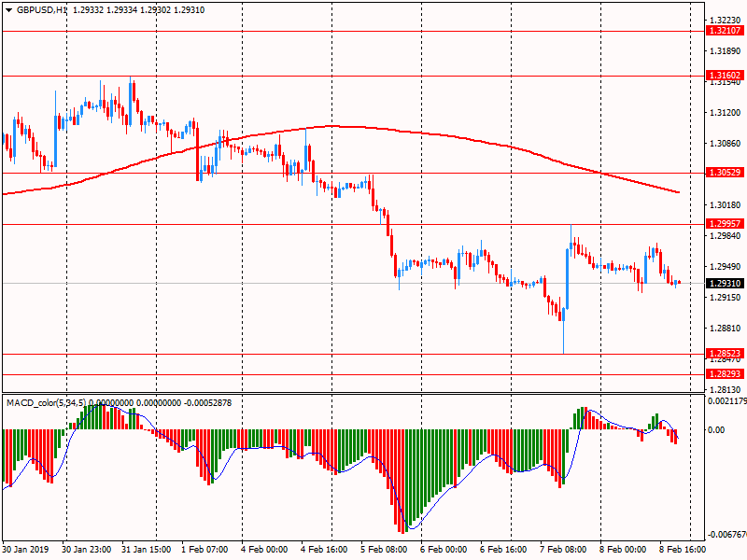747x560 pixels.
Task: Click the 1.32230 price scale value
Action: (726, 20)
